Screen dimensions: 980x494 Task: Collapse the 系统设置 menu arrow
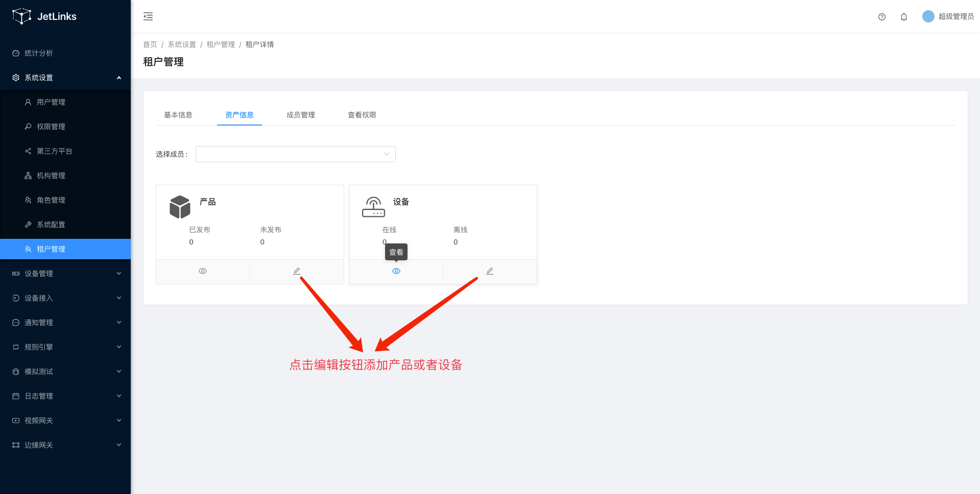coord(119,78)
